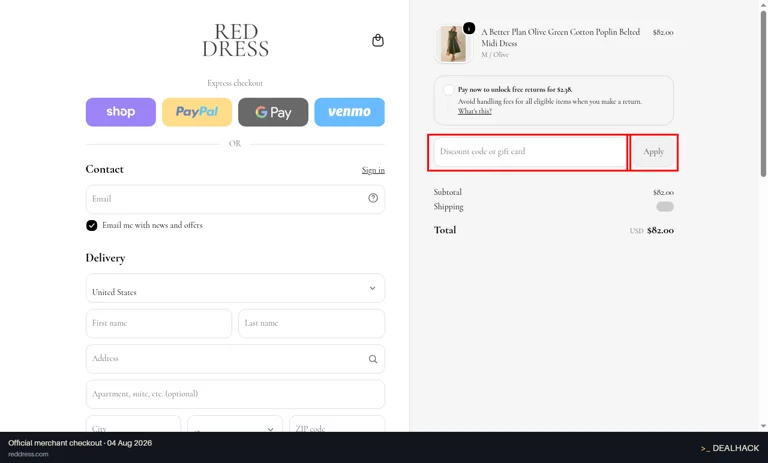This screenshot has height=463, width=768.
Task: Click the Delivery heading
Action: click(105, 258)
